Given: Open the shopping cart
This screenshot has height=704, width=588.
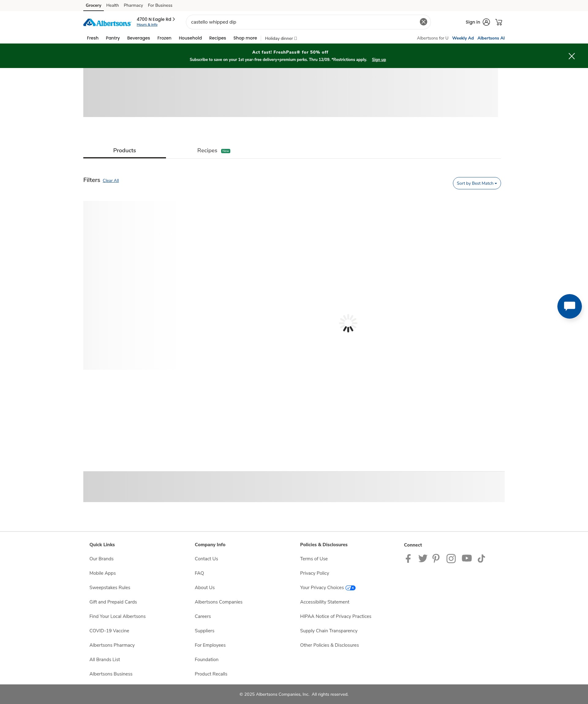Looking at the screenshot, I should 499,22.
